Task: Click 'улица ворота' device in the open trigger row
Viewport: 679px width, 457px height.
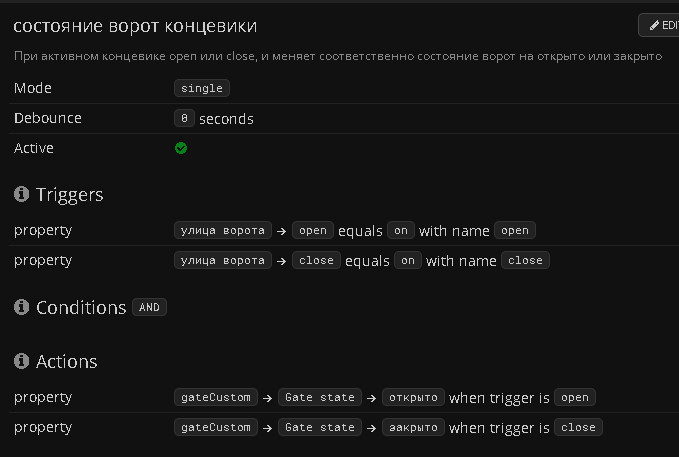Action: pos(222,230)
